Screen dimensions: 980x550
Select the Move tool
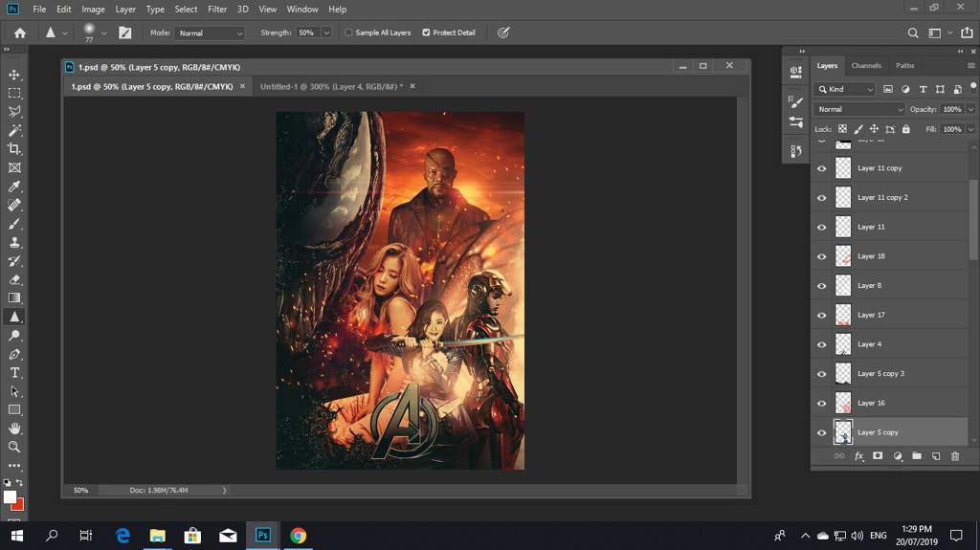pyautogui.click(x=14, y=75)
